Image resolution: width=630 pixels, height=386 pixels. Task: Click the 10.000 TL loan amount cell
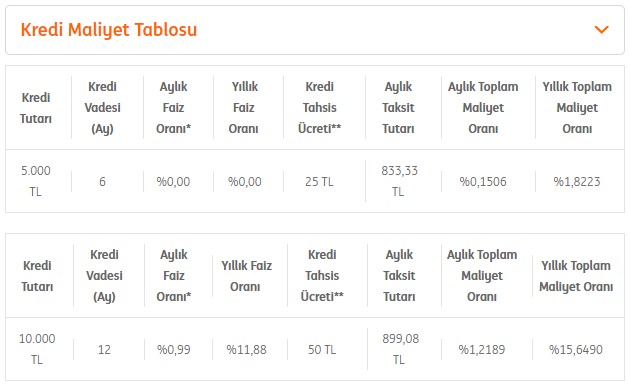[x=37, y=349]
